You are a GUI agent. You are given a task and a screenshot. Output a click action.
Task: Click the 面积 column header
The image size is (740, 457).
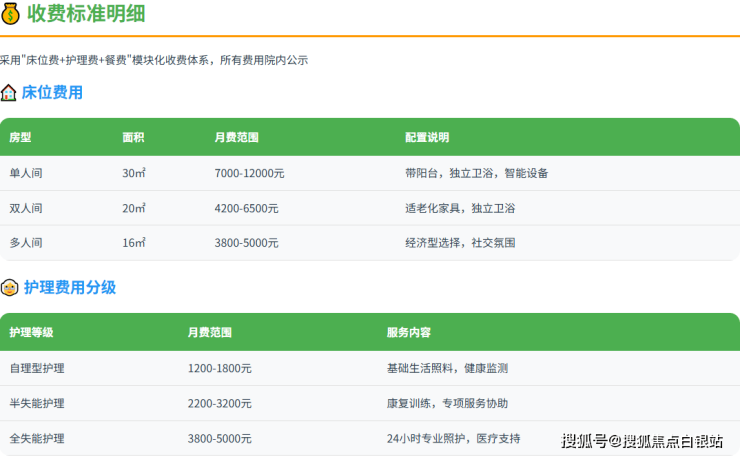pyautogui.click(x=134, y=138)
